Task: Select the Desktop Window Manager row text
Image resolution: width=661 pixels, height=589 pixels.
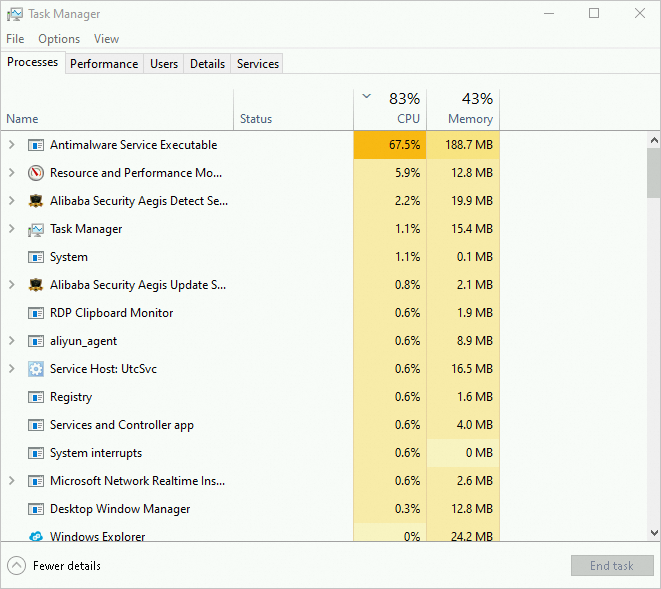Action: 120,509
